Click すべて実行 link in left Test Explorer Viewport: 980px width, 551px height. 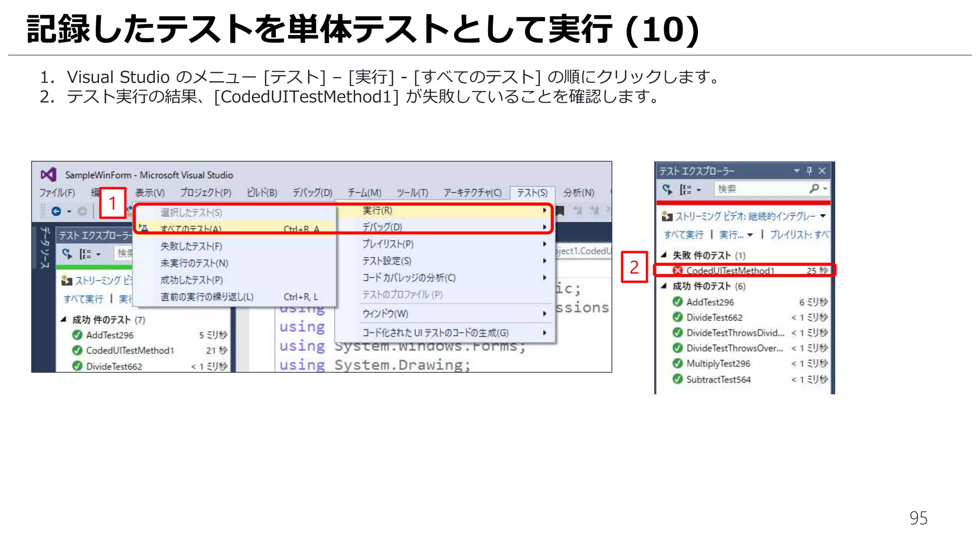click(x=83, y=299)
